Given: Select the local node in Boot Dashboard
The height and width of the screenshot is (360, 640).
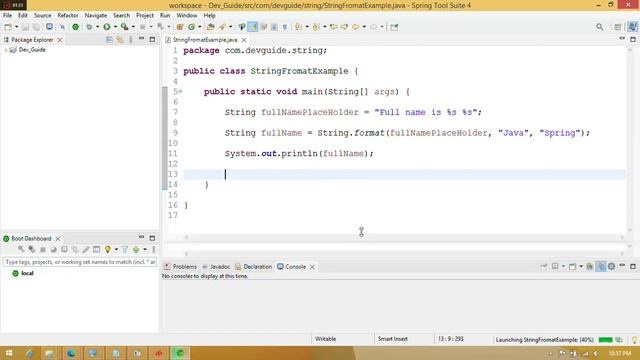Looking at the screenshot, I should point(23,273).
